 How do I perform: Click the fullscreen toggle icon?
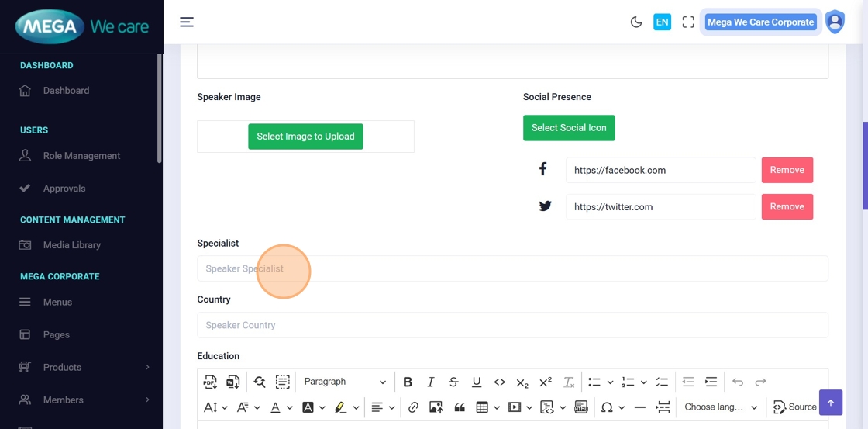coord(687,22)
